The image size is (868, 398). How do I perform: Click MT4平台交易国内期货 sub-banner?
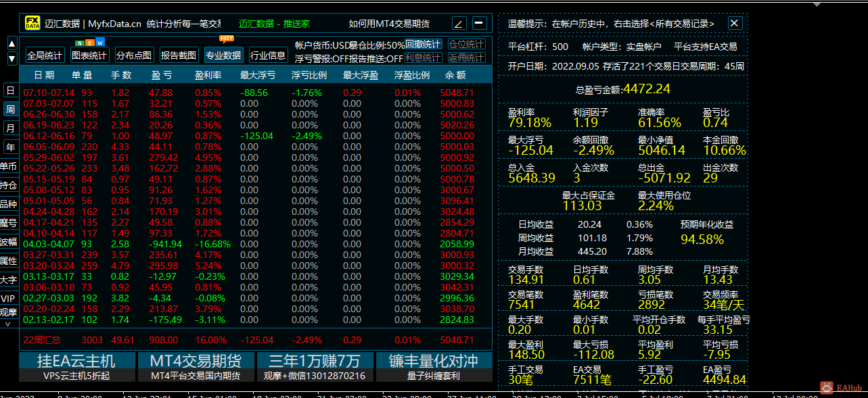(196, 376)
